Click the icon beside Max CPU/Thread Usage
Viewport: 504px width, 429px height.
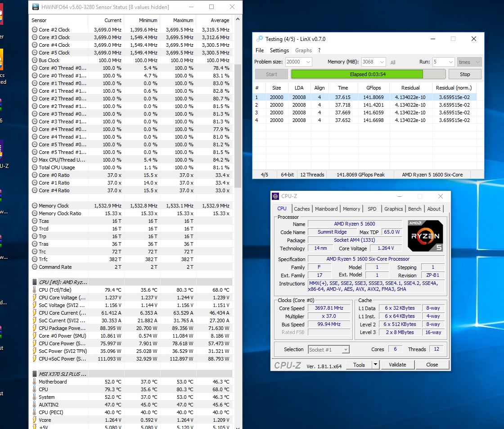[35, 160]
